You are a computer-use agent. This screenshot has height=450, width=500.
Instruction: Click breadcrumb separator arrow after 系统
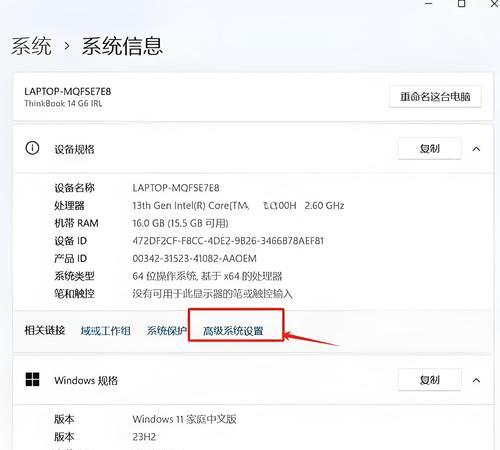(x=67, y=46)
